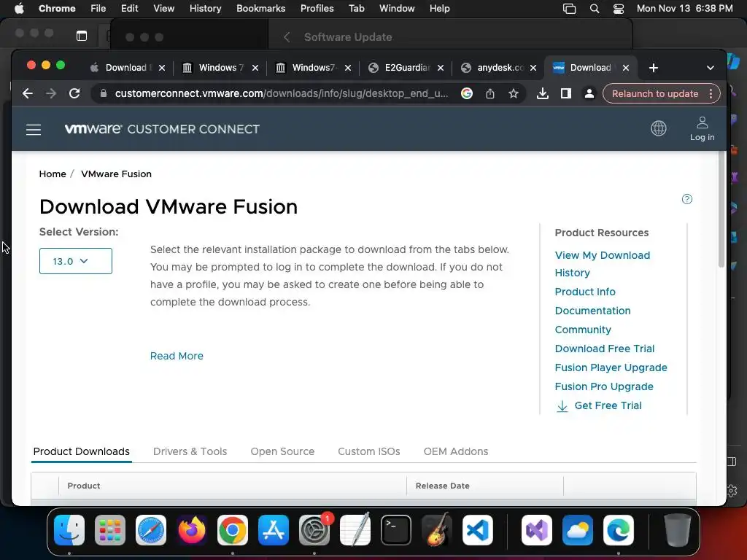Open the Chrome History menu
747x560 pixels.
tap(205, 9)
